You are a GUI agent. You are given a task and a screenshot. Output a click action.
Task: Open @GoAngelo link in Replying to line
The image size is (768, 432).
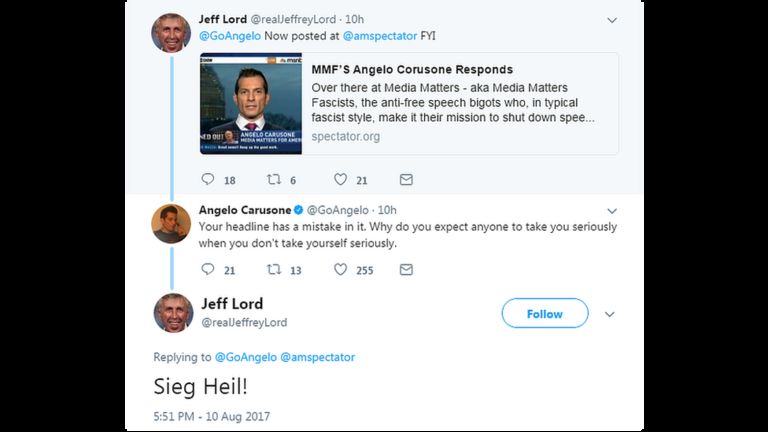pos(246,357)
